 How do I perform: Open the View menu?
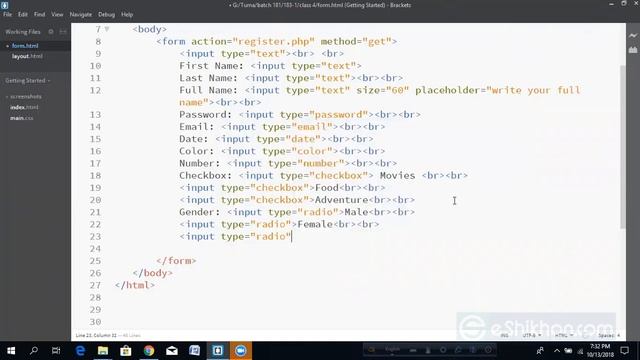pyautogui.click(x=57, y=14)
